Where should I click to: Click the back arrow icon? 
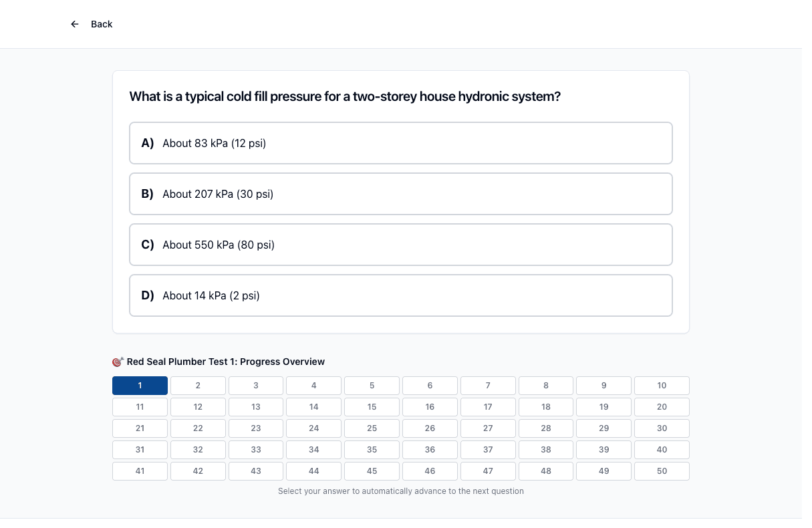coord(75,24)
